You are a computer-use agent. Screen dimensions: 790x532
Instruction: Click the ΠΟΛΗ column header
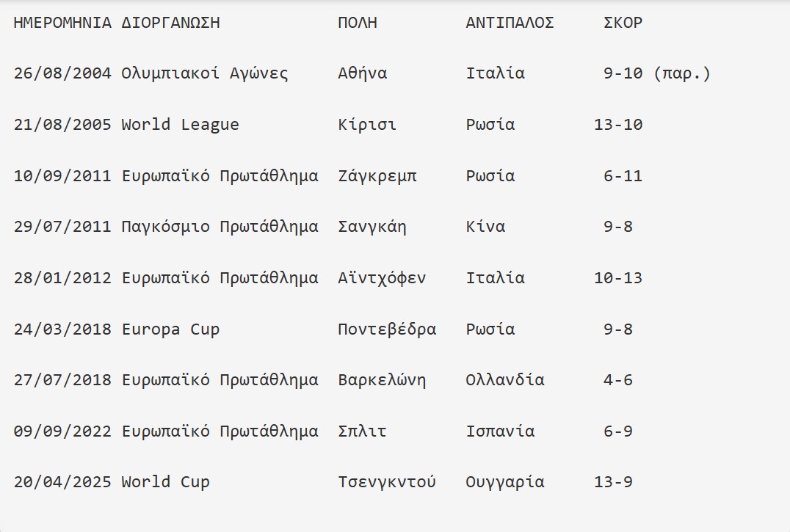pyautogui.click(x=358, y=23)
